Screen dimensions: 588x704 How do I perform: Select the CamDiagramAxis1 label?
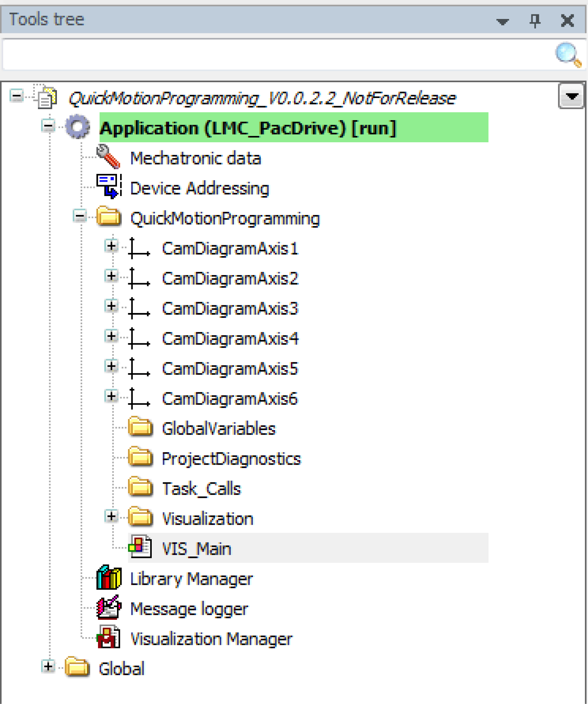pyautogui.click(x=230, y=248)
